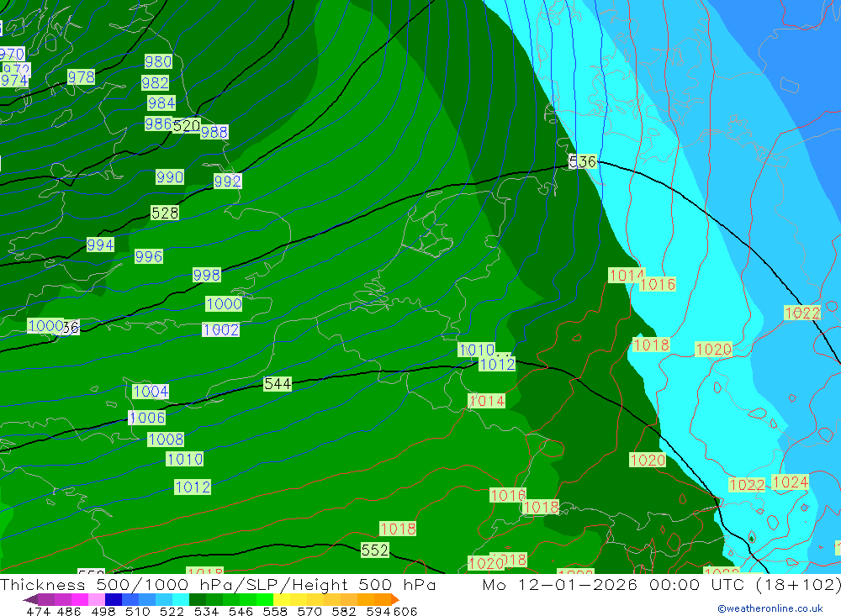Click the blue '1006' isobar label

pyautogui.click(x=147, y=418)
